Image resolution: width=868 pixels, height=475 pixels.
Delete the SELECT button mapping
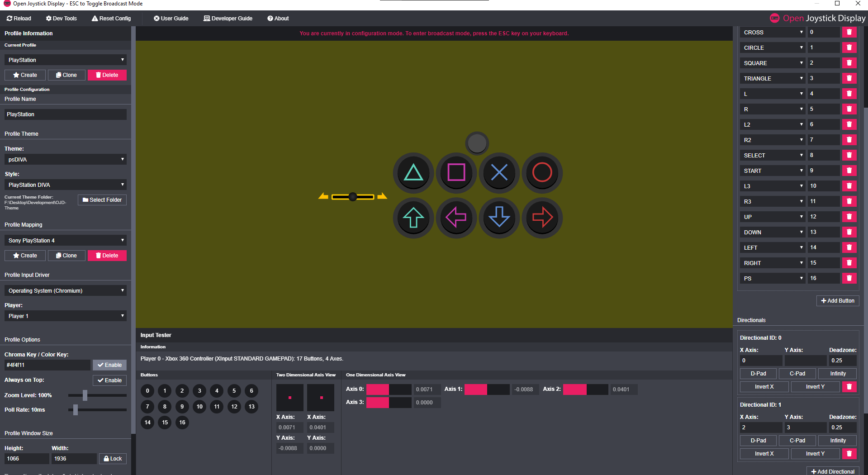pyautogui.click(x=849, y=155)
